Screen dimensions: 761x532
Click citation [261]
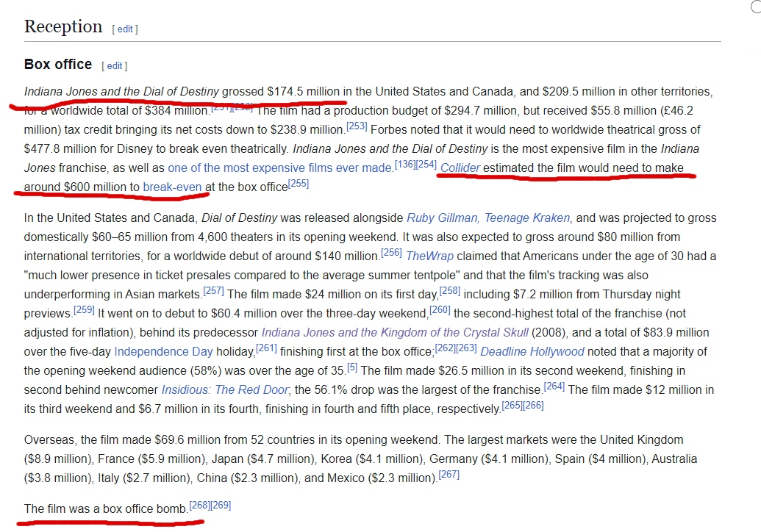tap(266, 348)
